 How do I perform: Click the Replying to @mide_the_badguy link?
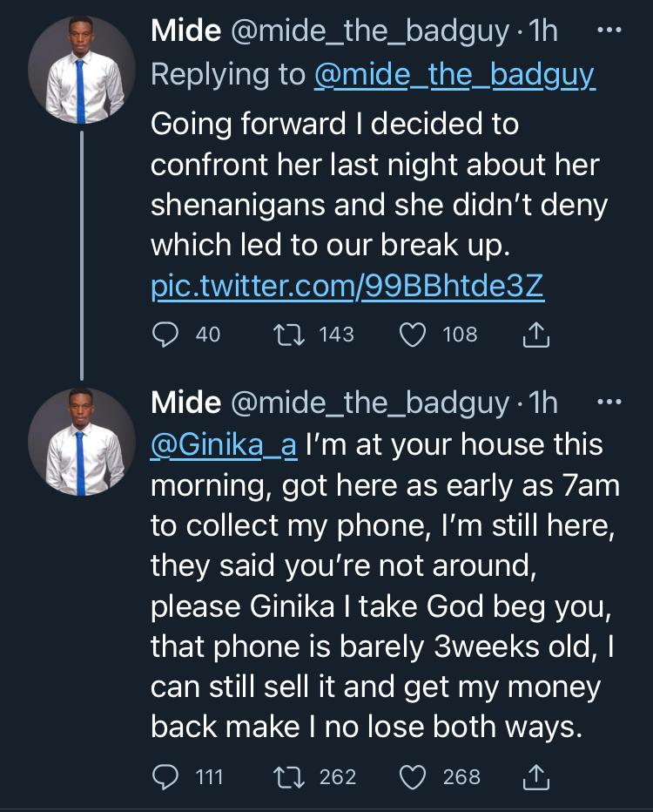pos(454,76)
